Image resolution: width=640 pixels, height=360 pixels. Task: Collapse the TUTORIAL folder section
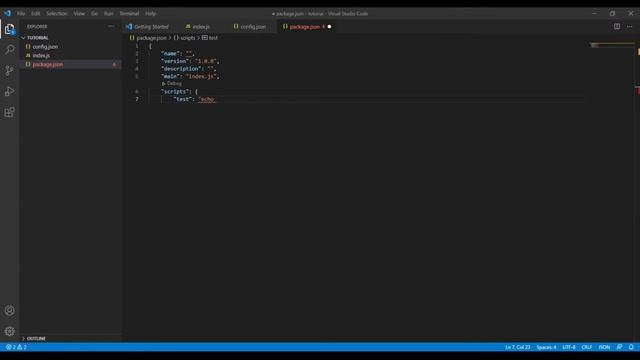[38, 38]
